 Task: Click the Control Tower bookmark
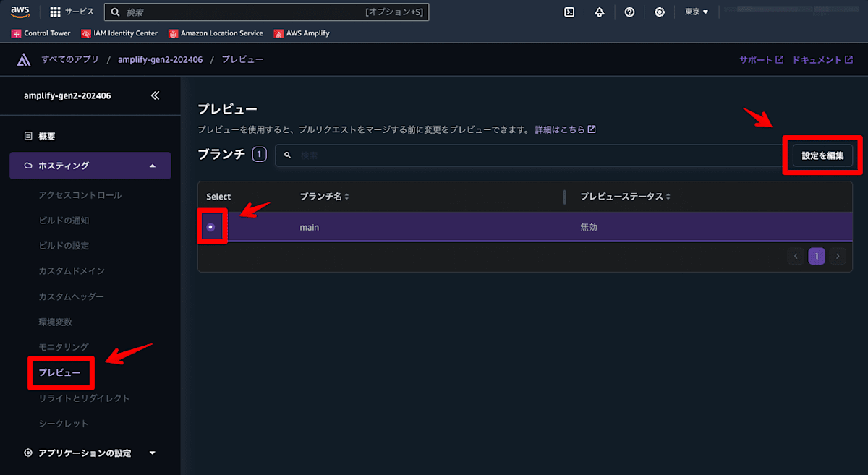(x=41, y=33)
